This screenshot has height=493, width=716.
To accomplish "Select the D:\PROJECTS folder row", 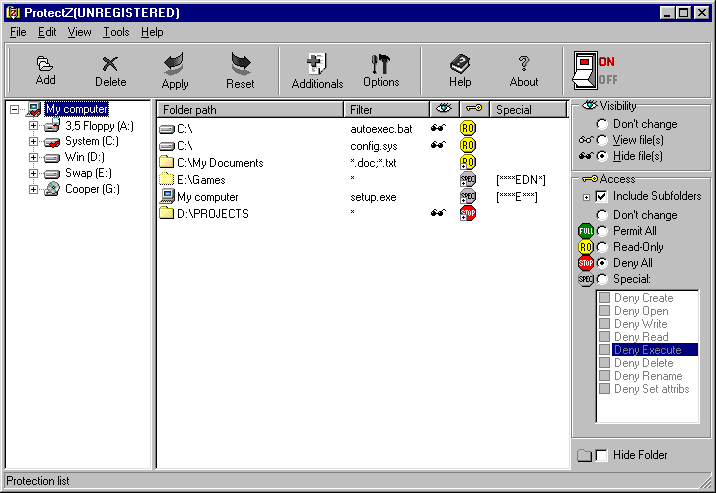I will coord(363,214).
